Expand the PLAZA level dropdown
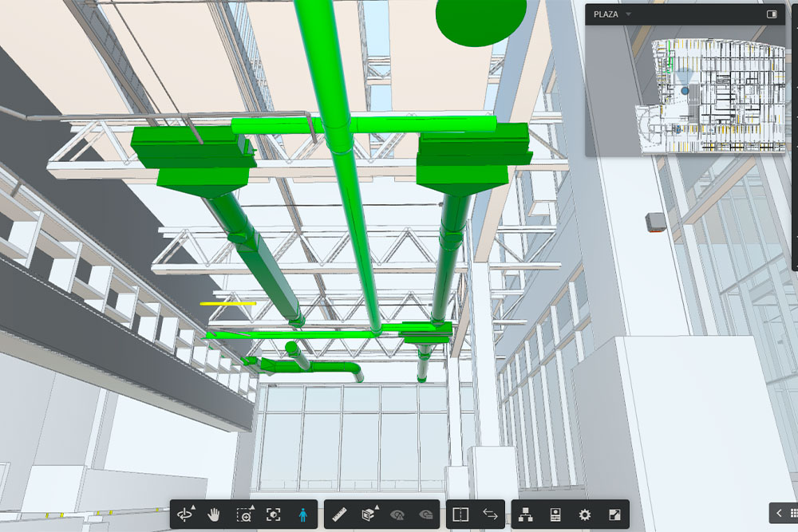The width and height of the screenshot is (798, 532). [x=628, y=14]
